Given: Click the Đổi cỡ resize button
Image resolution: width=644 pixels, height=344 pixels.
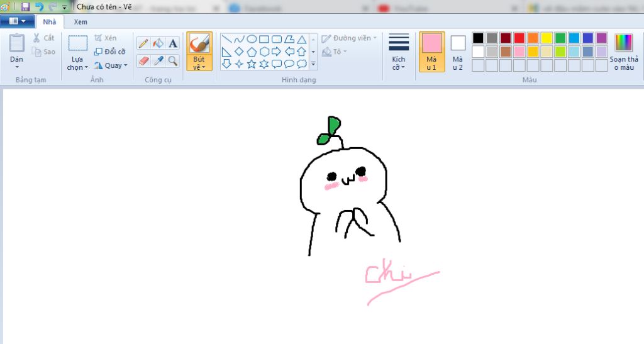Looking at the screenshot, I should point(109,52).
